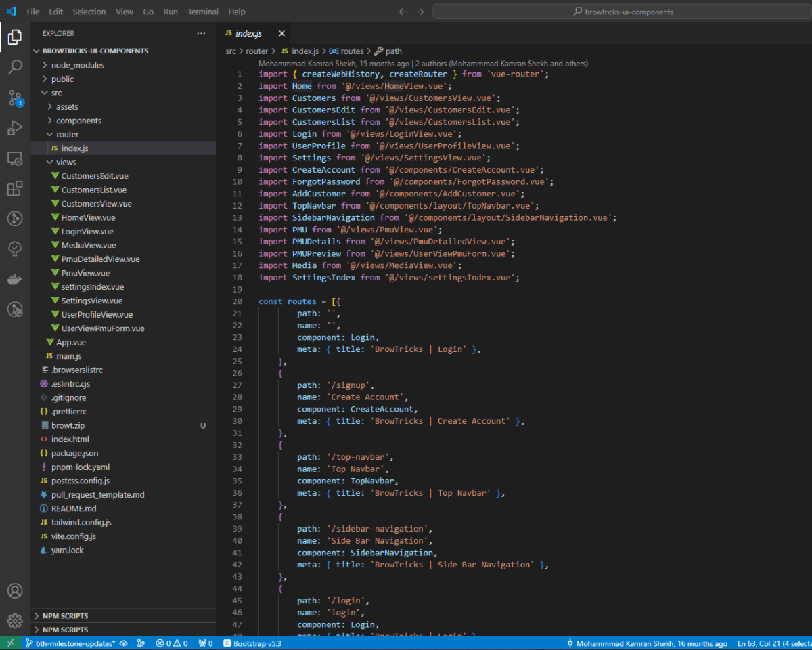Open Manage gear settings icon
Image resolution: width=812 pixels, height=650 pixels.
click(15, 620)
